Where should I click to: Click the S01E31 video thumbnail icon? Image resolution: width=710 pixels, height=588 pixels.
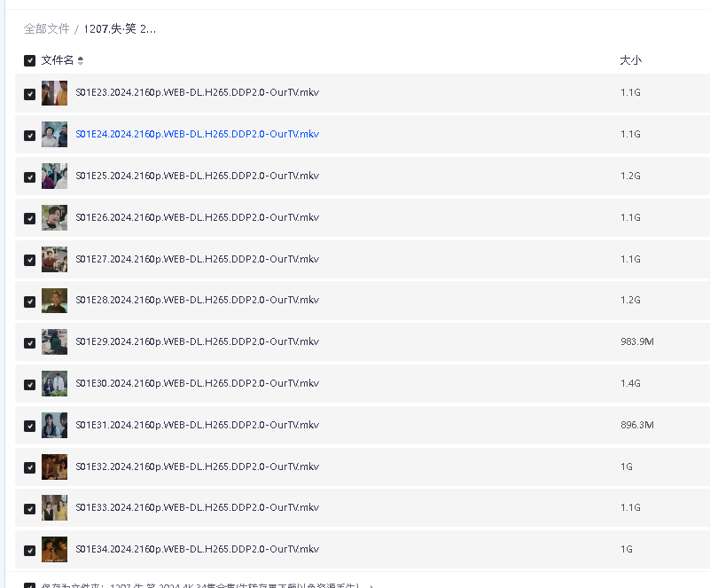[x=54, y=425]
